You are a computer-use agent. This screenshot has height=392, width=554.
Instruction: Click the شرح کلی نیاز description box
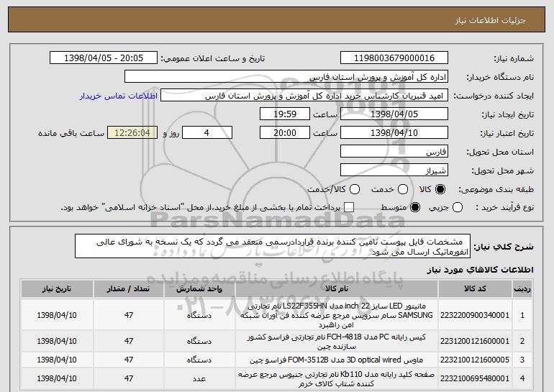coord(273,246)
